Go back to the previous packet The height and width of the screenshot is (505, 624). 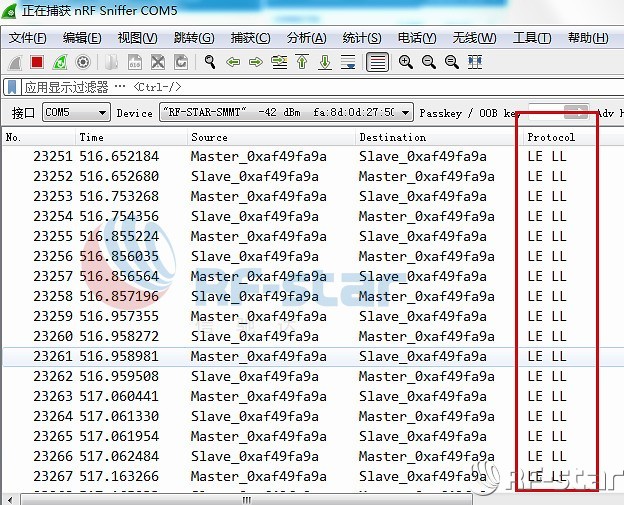click(233, 62)
